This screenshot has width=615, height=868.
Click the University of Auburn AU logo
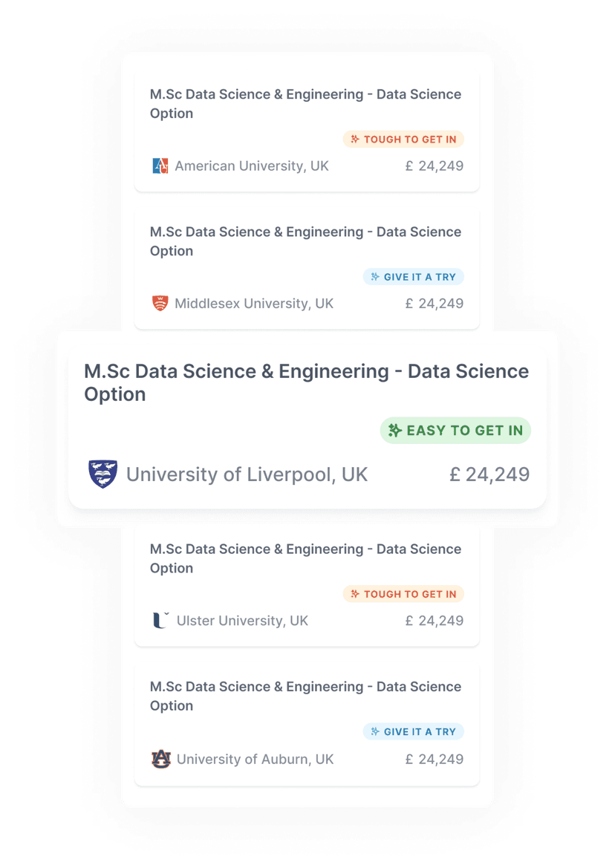[x=160, y=758]
